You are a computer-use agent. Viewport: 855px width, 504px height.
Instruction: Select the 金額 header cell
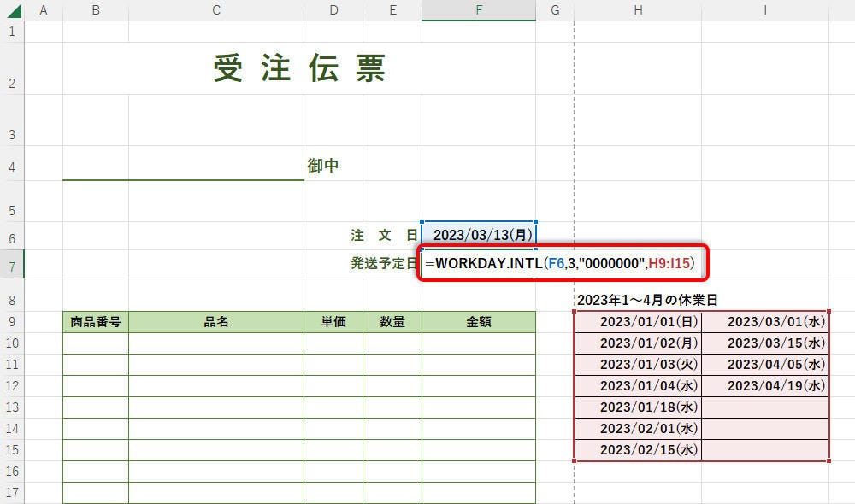tap(478, 322)
